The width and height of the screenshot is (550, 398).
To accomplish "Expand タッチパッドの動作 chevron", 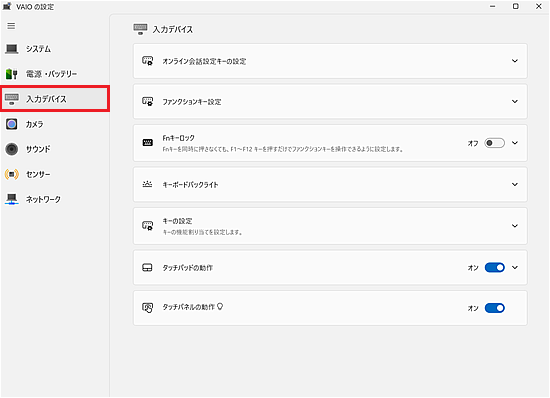I will [515, 268].
